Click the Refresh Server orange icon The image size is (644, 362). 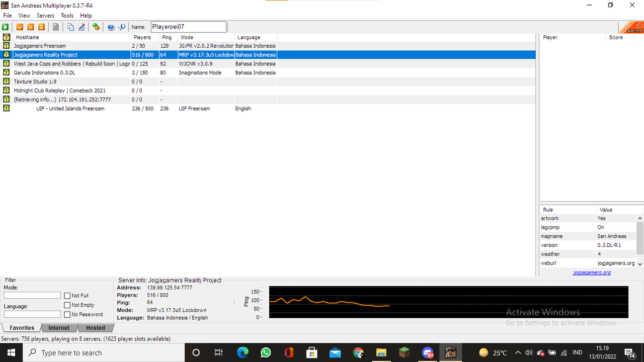[x=42, y=27]
